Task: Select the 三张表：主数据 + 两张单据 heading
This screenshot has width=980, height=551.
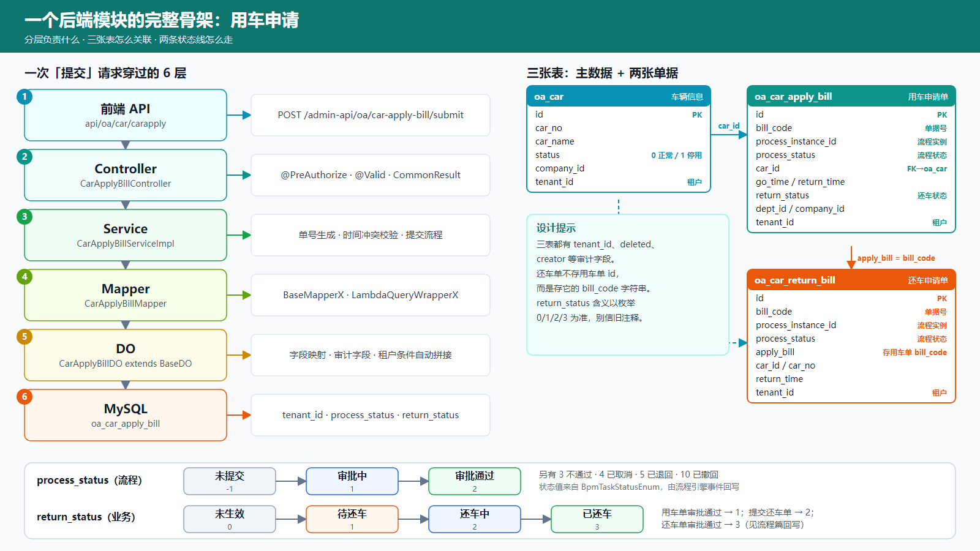Action: coord(603,73)
